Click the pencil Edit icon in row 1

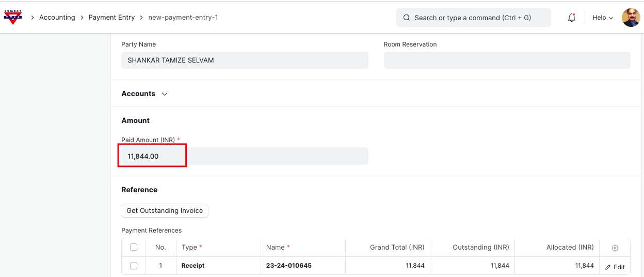[x=608, y=267]
